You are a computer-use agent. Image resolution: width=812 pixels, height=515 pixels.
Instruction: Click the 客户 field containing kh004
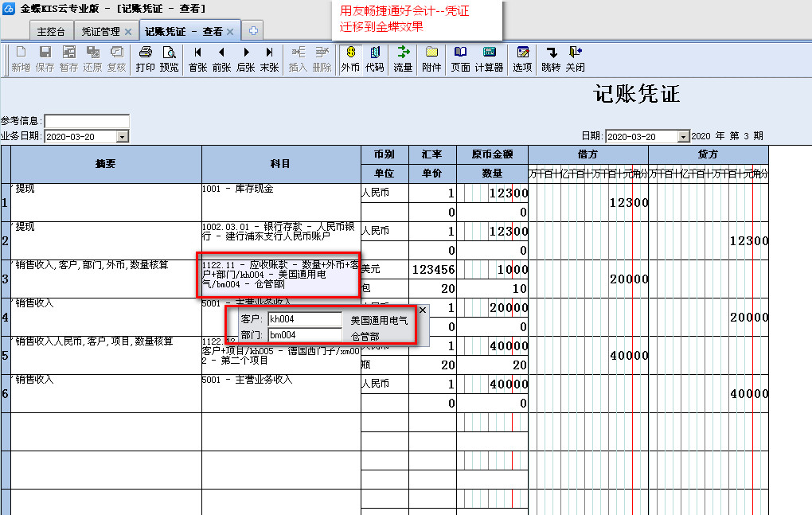304,319
